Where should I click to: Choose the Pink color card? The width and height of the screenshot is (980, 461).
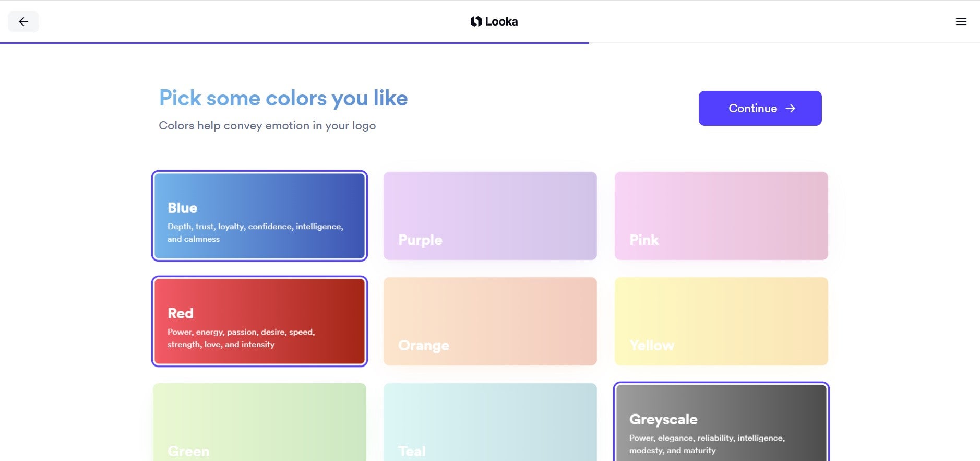(721, 216)
